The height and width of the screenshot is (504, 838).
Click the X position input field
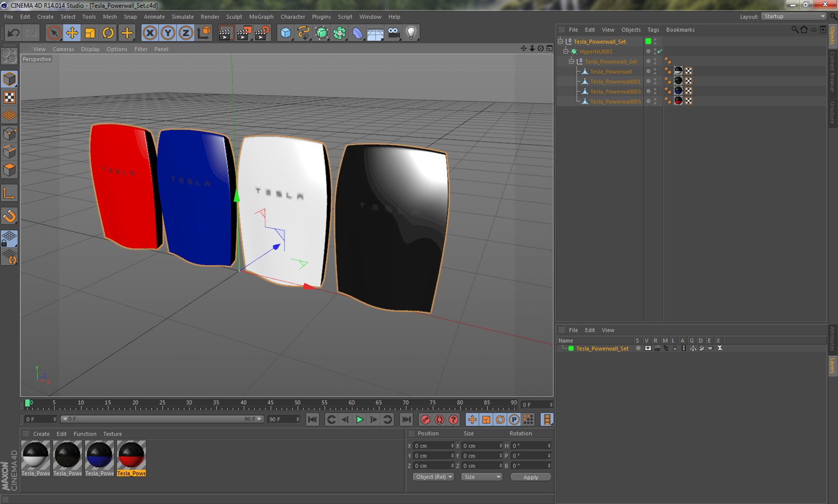click(433, 446)
